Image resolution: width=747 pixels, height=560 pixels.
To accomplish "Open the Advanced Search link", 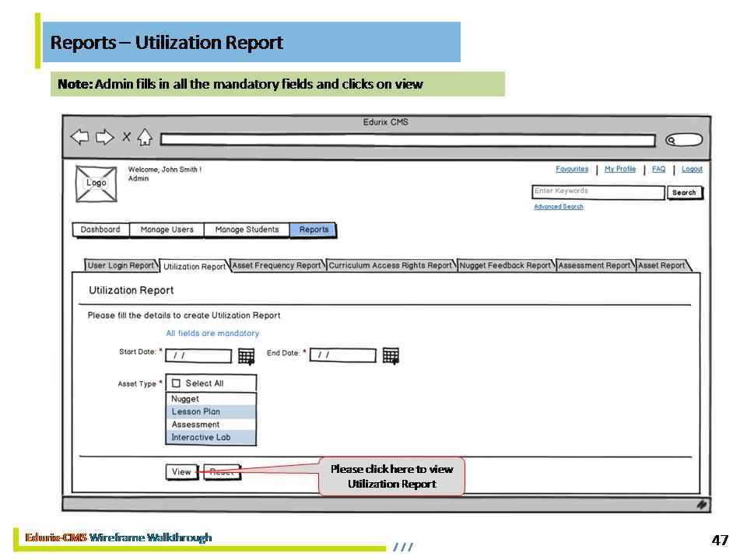I will click(558, 207).
